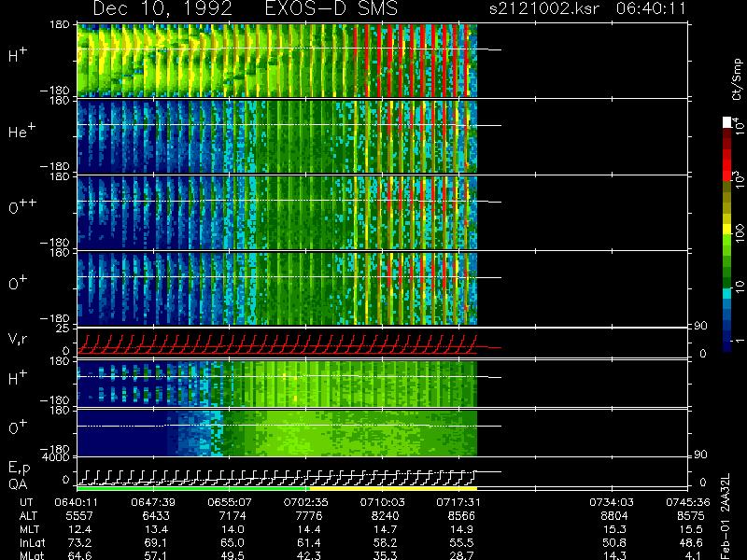The width and height of the screenshot is (747, 560).
Task: Click the 'Ct/Smp' color bar unit label
Action: click(737, 79)
